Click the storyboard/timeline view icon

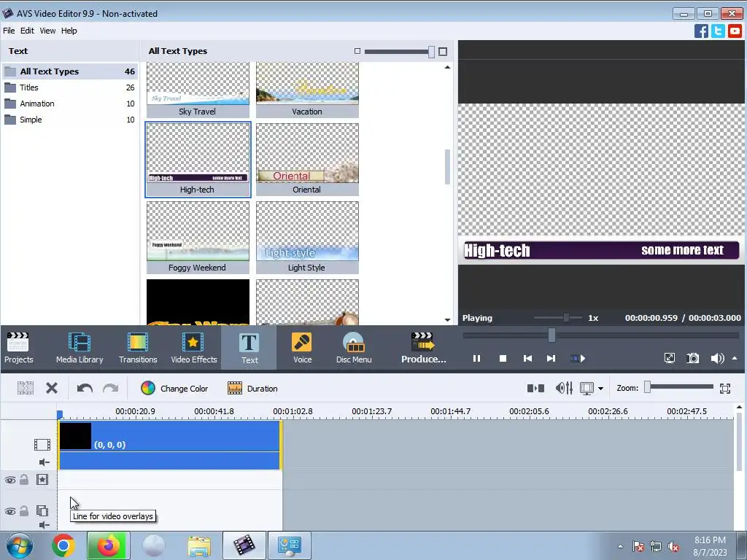(587, 389)
